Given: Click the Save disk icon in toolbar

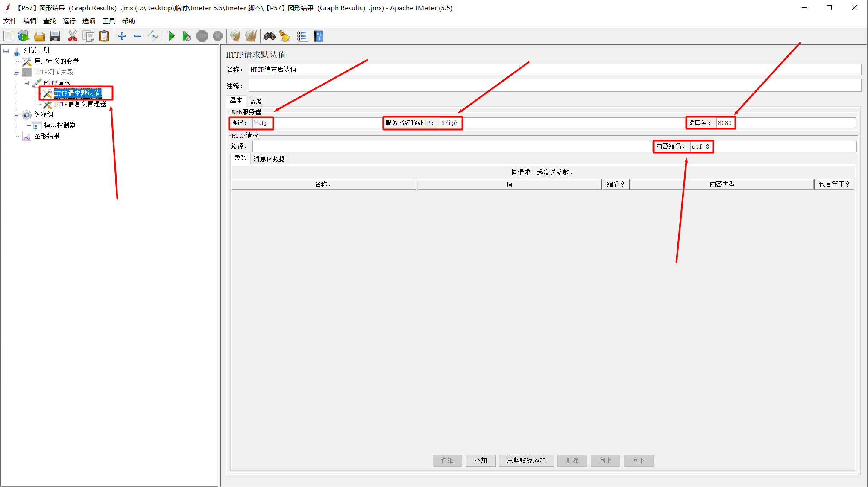Looking at the screenshot, I should [55, 36].
